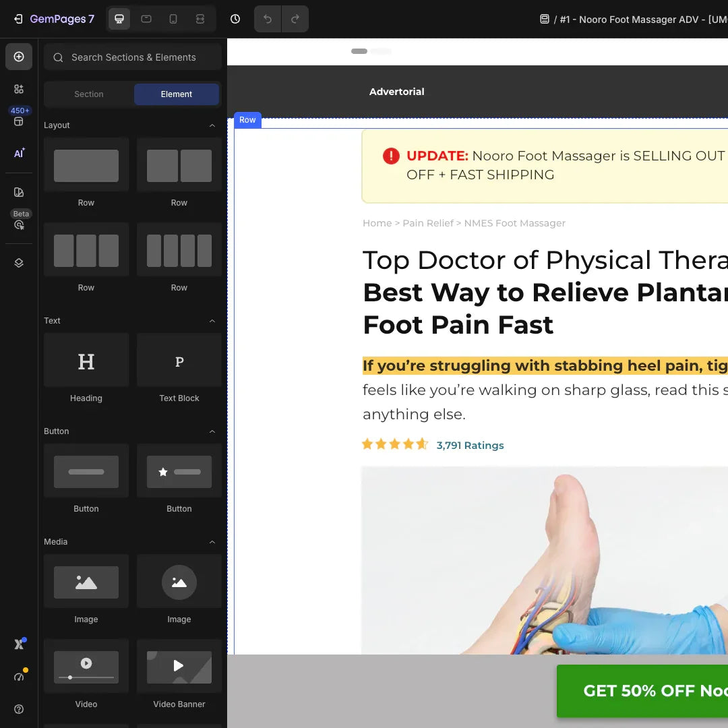Image resolution: width=728 pixels, height=728 pixels.
Task: Click the NMES Foot Massager breadcrumb
Action: click(514, 223)
